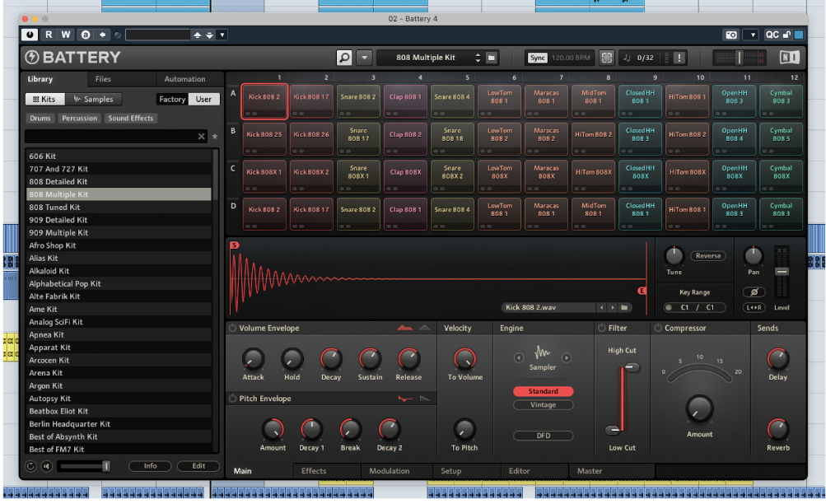
Task: Click the folder icon beside kit name
Action: tap(492, 58)
